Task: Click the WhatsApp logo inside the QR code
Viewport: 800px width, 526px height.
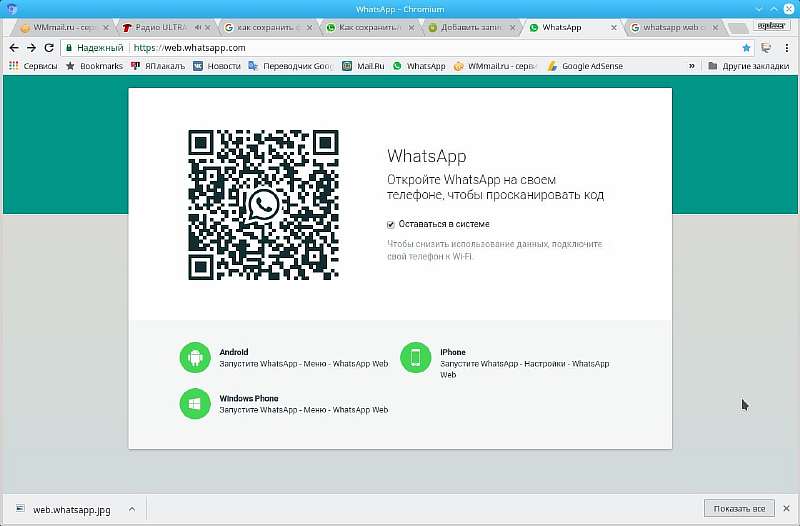Action: click(x=263, y=205)
